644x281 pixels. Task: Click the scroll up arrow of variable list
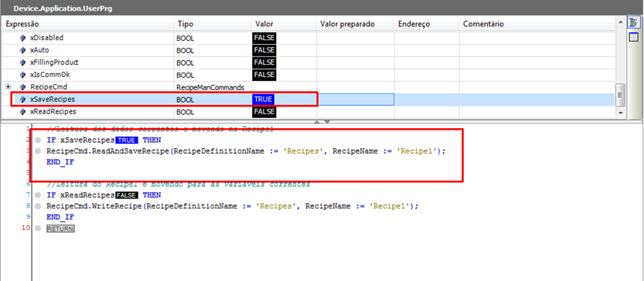pos(620,22)
